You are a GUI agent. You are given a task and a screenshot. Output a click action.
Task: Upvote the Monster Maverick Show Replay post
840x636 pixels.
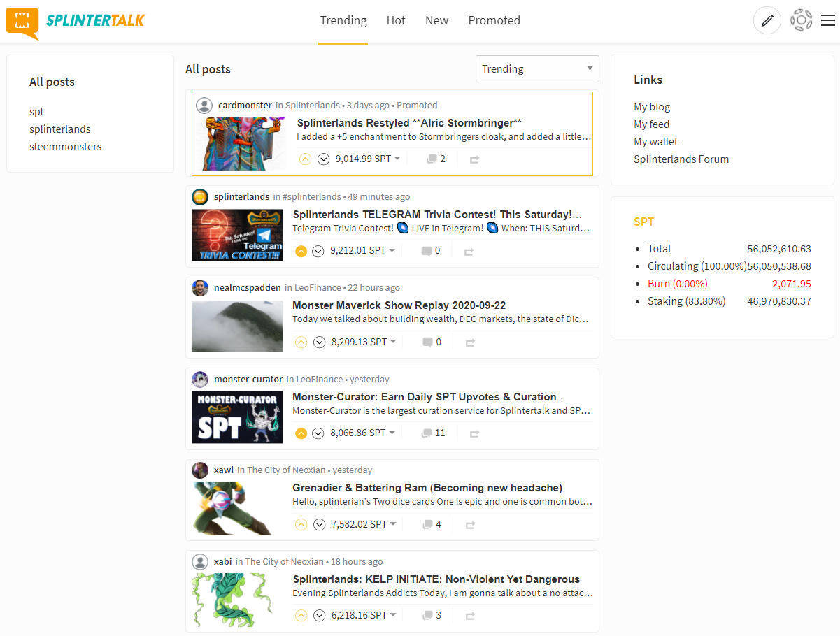(x=301, y=342)
